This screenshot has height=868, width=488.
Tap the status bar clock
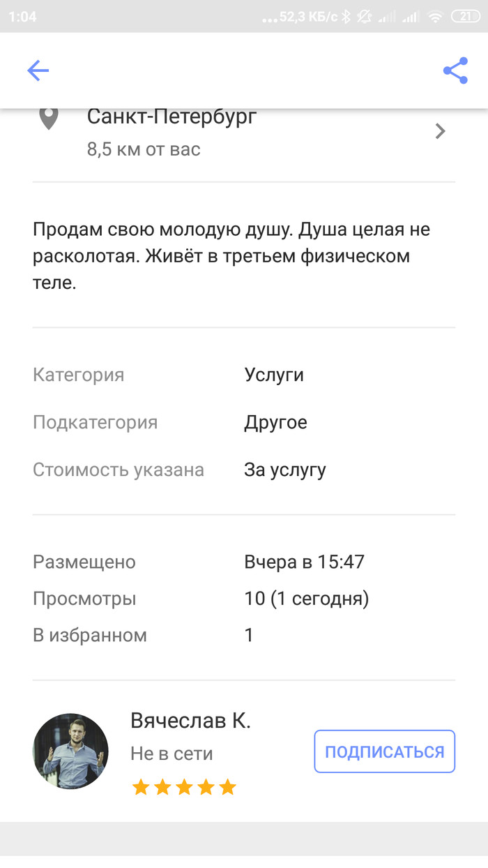[x=23, y=16]
